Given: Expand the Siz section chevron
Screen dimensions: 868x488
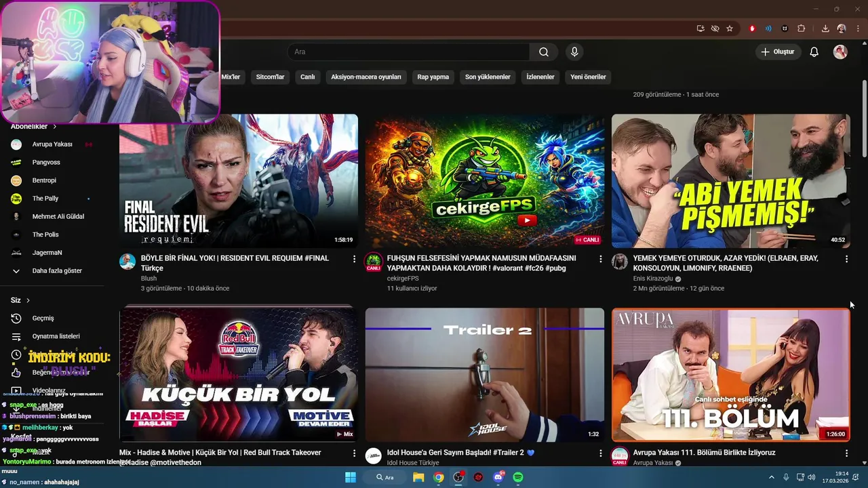Looking at the screenshot, I should coord(28,300).
